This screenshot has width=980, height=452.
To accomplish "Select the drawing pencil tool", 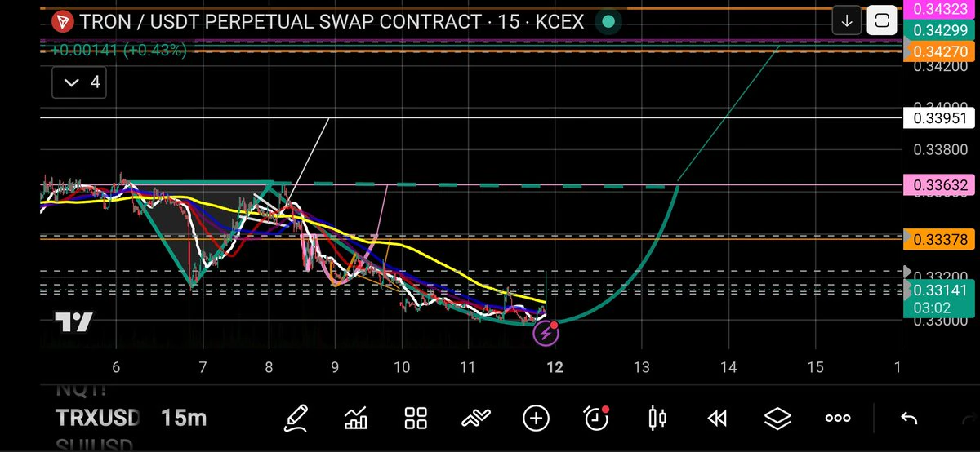I will [x=296, y=419].
